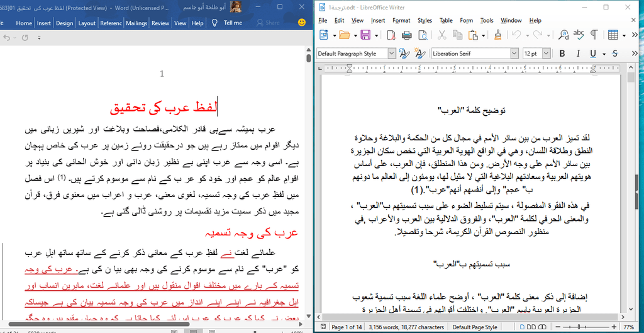Expand hidden formatting toolbar items in Writer
This screenshot has width=644, height=333.
pyautogui.click(x=635, y=54)
